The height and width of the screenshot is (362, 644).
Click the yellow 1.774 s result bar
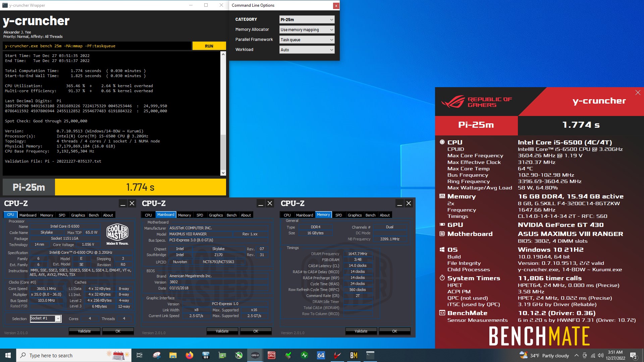[x=140, y=187]
